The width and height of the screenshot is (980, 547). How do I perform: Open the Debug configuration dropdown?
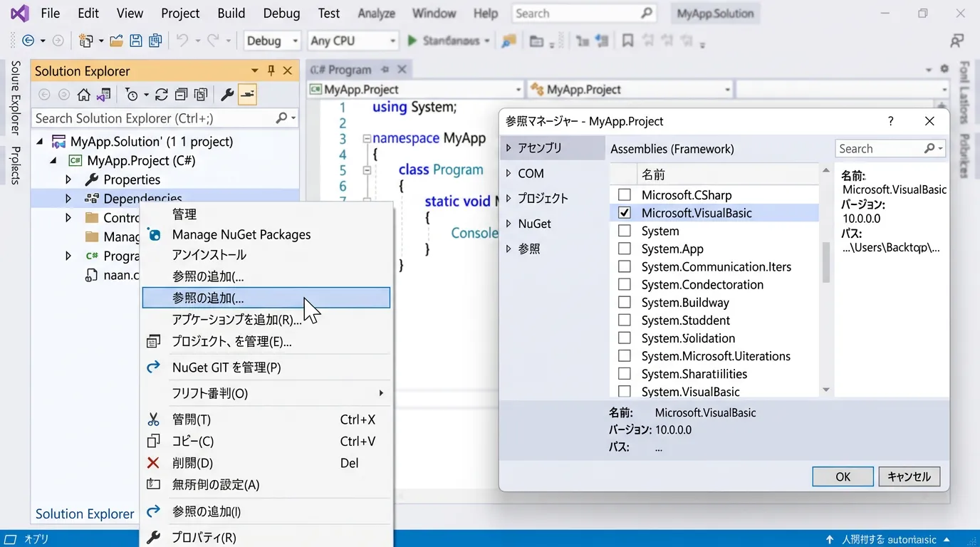273,41
